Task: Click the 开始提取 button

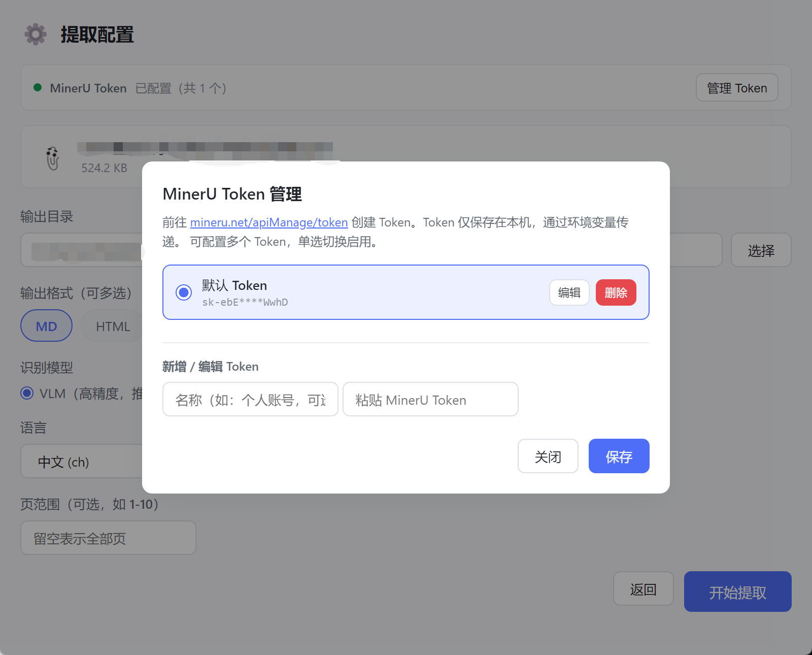Action: (x=737, y=592)
